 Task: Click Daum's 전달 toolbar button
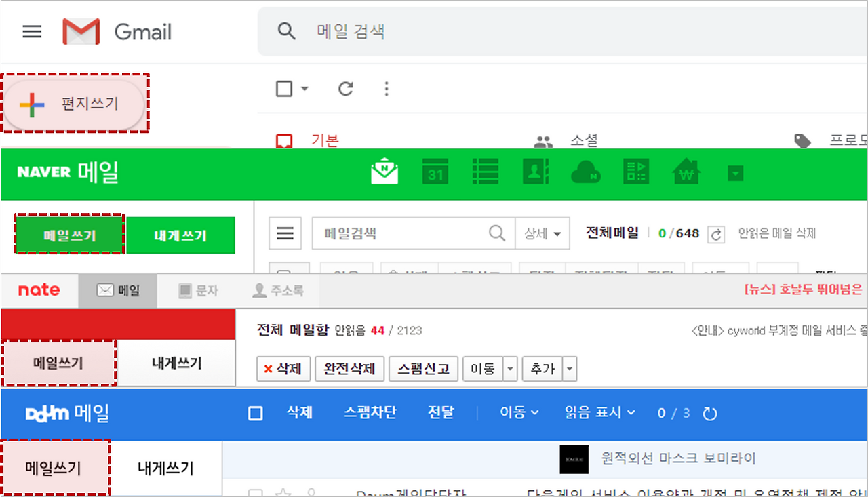click(441, 412)
